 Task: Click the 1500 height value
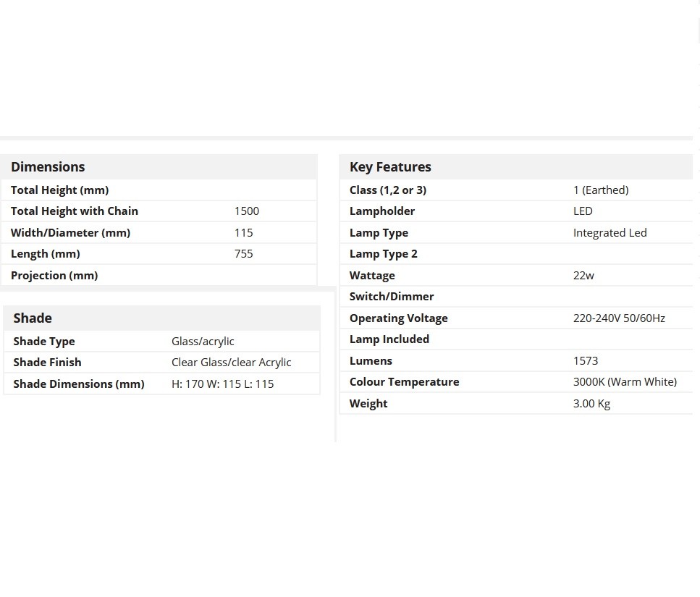pos(246,211)
